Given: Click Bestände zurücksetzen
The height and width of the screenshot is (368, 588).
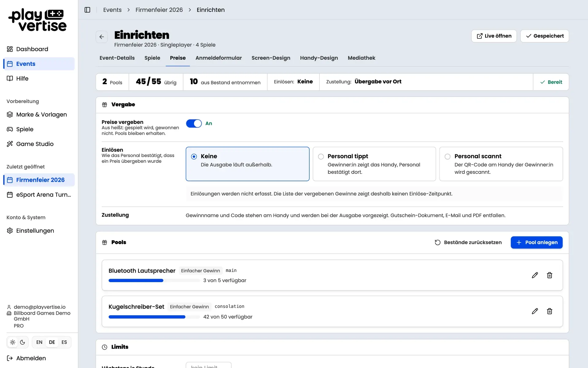Looking at the screenshot, I should coord(468,242).
